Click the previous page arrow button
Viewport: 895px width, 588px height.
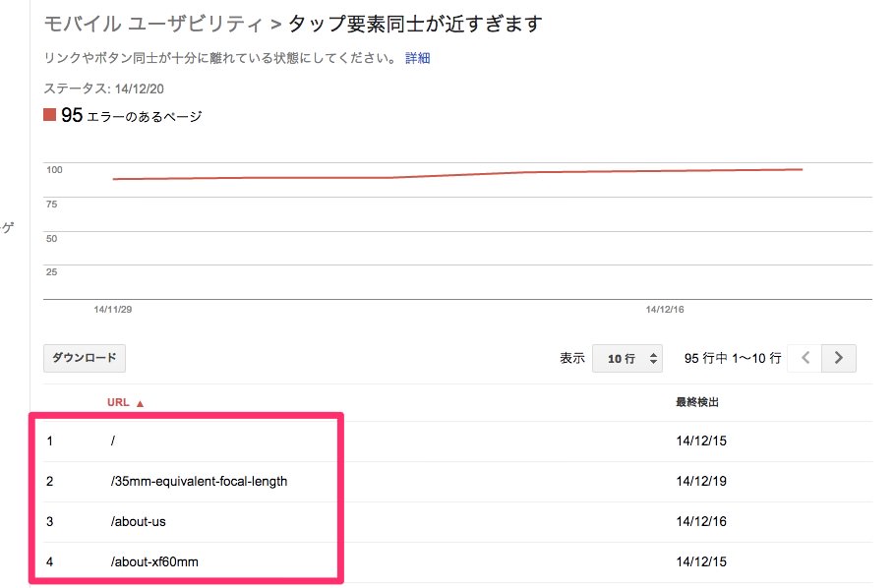[805, 358]
